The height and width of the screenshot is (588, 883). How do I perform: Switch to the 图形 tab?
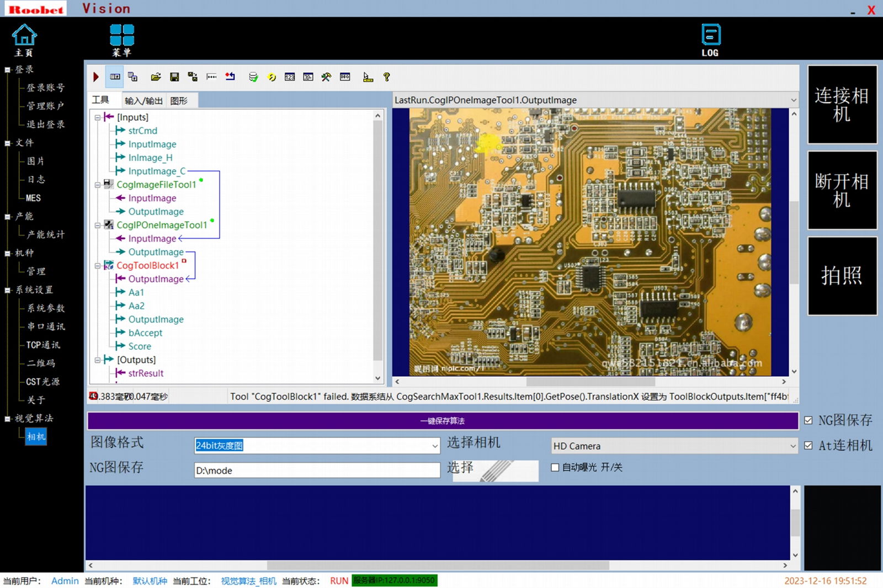[179, 100]
